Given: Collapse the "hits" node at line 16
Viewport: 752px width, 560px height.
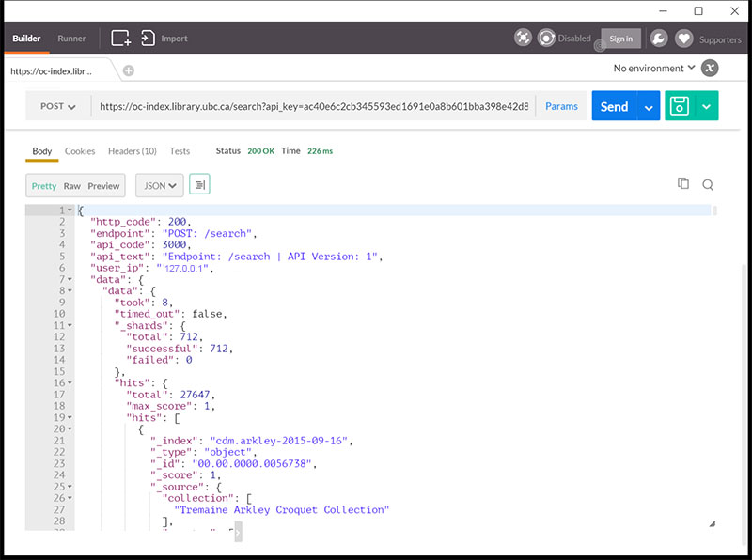Looking at the screenshot, I should point(70,382).
